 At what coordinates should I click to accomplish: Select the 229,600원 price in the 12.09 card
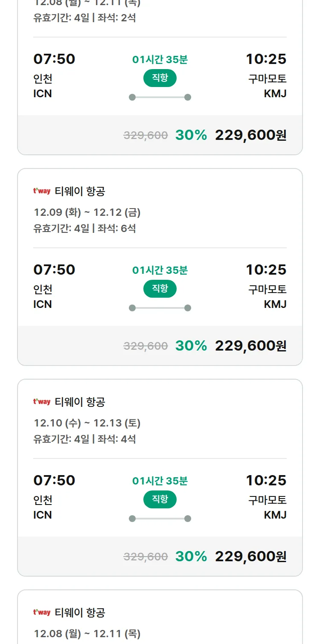coord(250,345)
